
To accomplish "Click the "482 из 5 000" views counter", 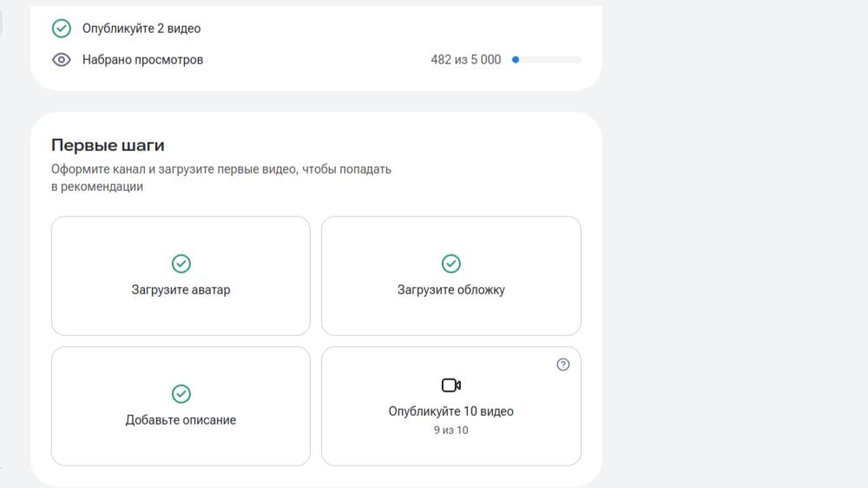I will [x=465, y=60].
